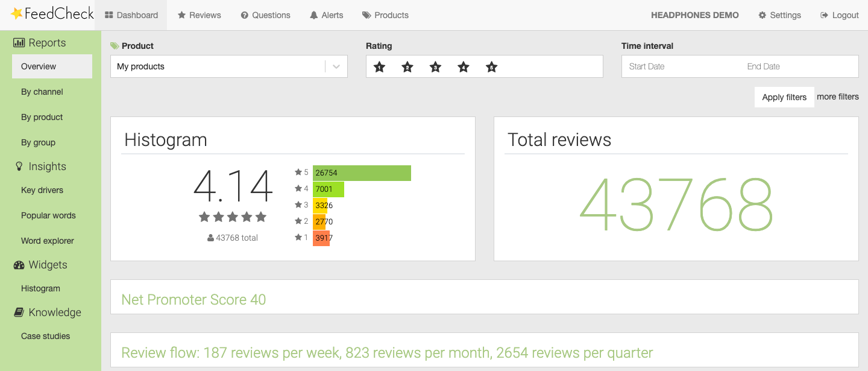The width and height of the screenshot is (868, 371).
Task: Open the Dashboard tab
Action: tap(131, 15)
